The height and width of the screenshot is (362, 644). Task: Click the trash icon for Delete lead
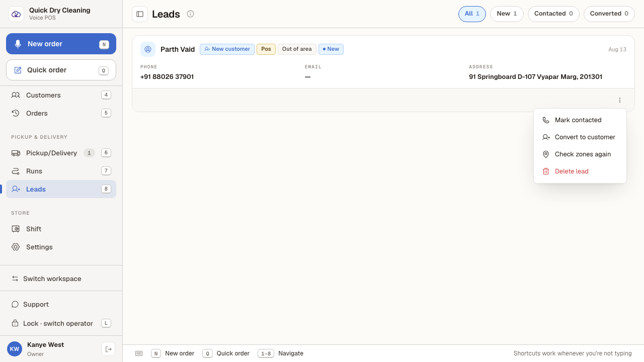[546, 171]
